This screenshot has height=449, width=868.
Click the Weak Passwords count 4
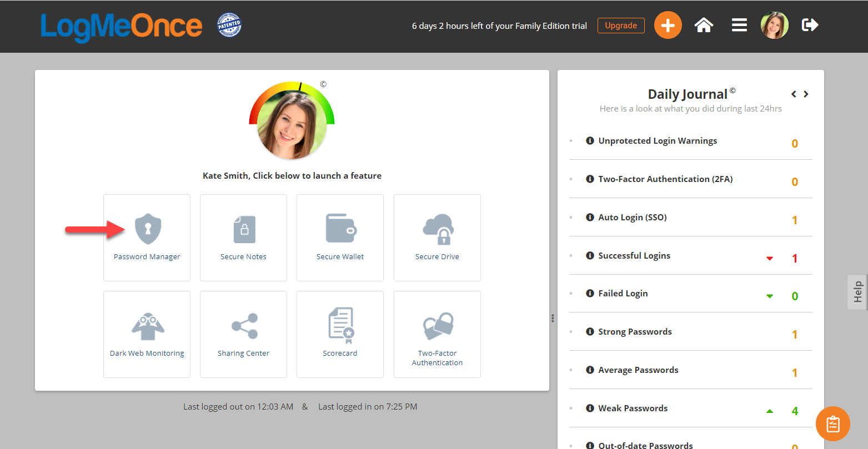795,411
